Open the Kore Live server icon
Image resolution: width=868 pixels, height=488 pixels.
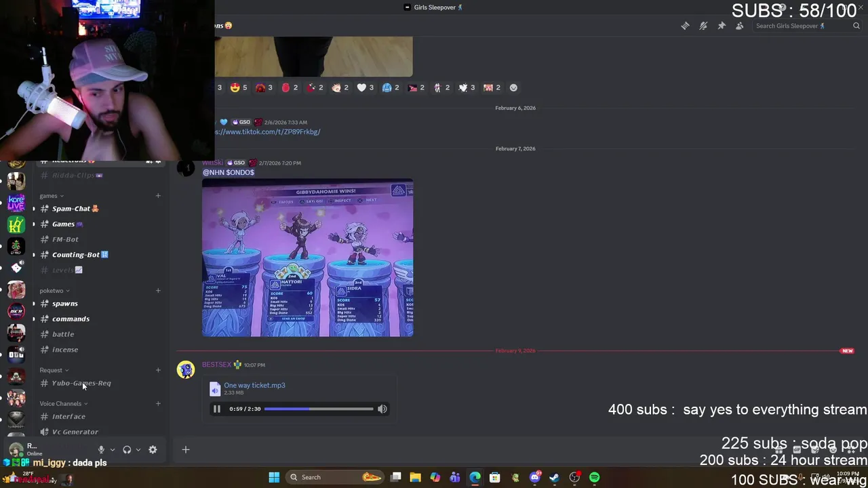(x=16, y=202)
